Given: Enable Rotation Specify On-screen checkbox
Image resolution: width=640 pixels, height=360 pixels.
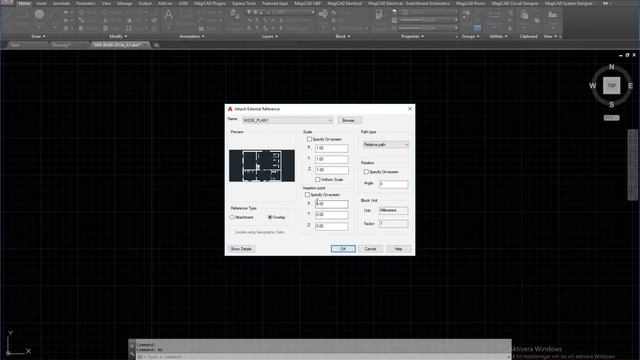Looking at the screenshot, I should pos(366,172).
